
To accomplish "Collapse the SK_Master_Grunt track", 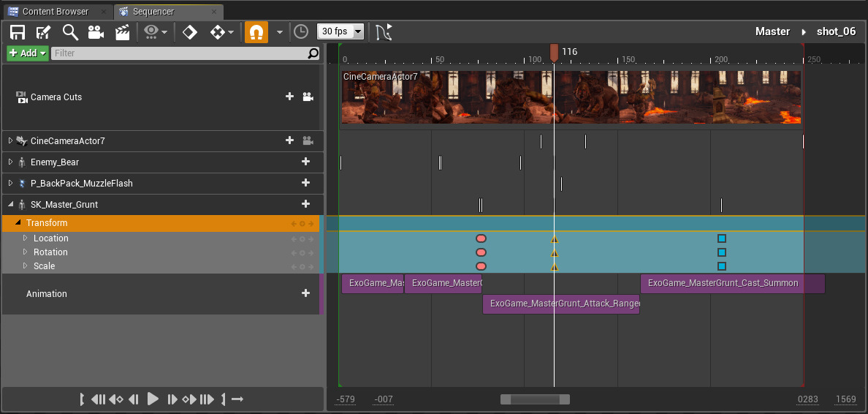I will coord(10,204).
